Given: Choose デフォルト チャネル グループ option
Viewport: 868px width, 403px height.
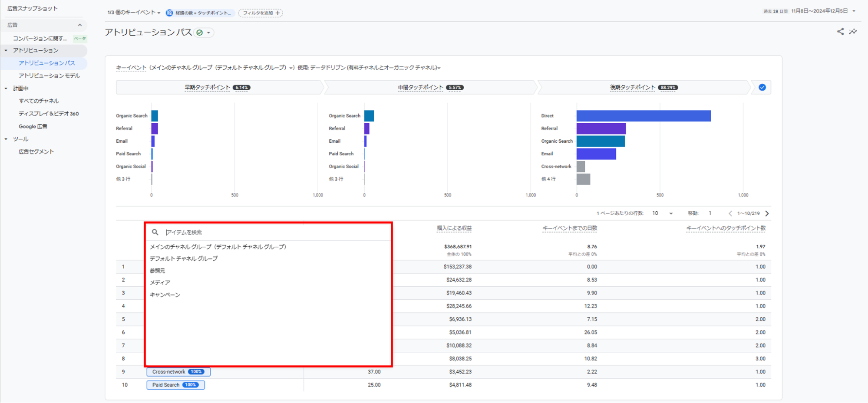Looking at the screenshot, I should pyautogui.click(x=184, y=259).
